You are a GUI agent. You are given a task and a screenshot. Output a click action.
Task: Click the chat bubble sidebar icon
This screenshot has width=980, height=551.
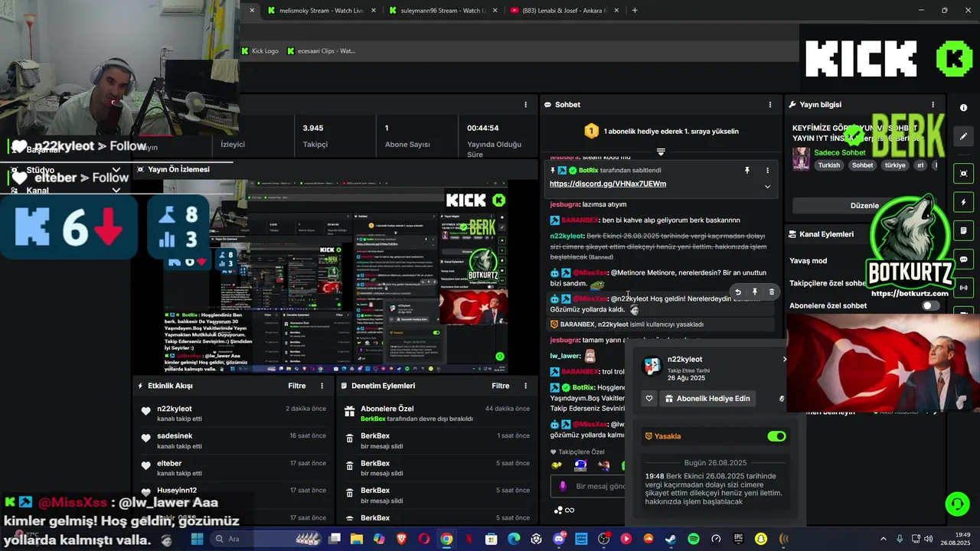click(964, 259)
